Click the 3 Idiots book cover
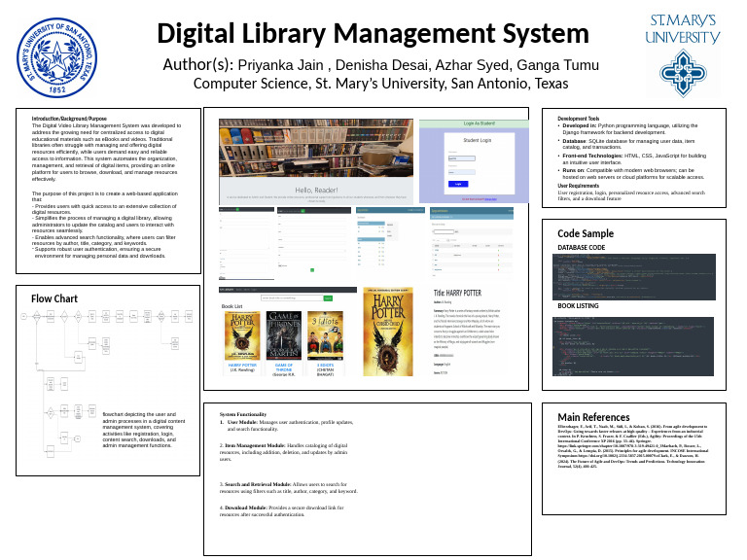The image size is (747, 560). point(326,335)
